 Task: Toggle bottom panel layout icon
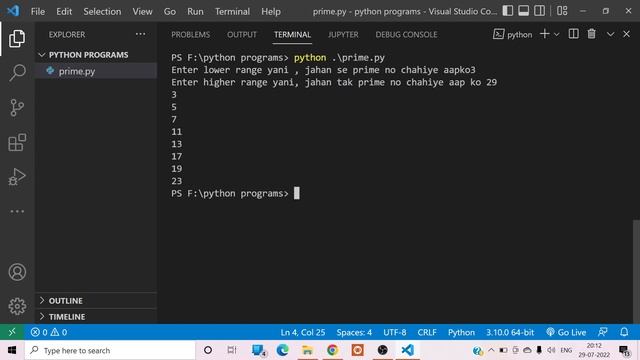523,11
